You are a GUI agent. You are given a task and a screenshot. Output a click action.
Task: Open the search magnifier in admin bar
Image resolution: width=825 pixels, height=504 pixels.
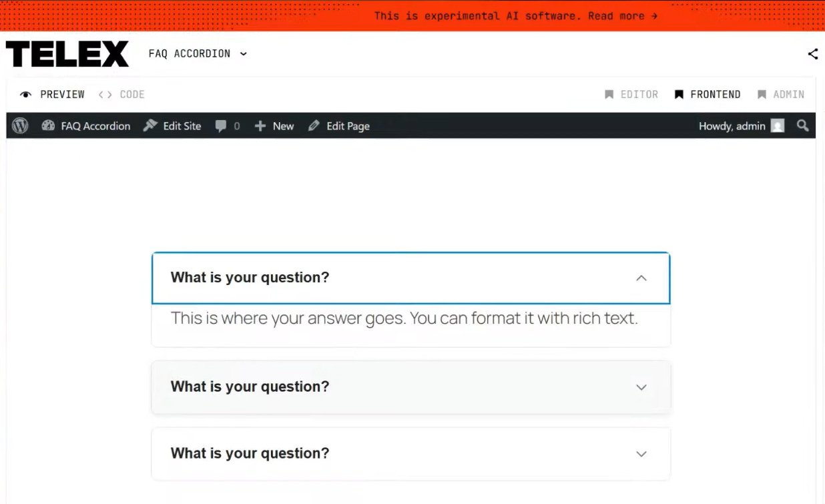coord(802,125)
